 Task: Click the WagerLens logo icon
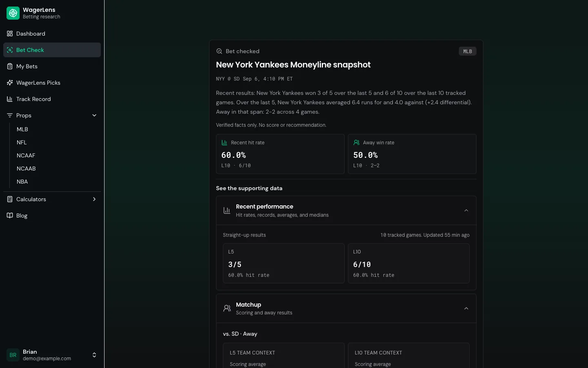(13, 13)
